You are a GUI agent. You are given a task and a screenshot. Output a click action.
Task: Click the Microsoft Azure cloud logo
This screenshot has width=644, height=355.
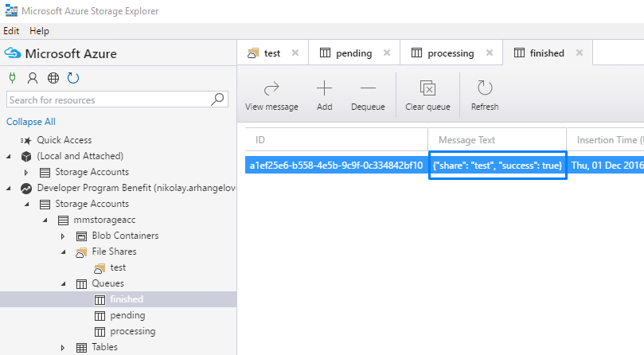click(13, 53)
